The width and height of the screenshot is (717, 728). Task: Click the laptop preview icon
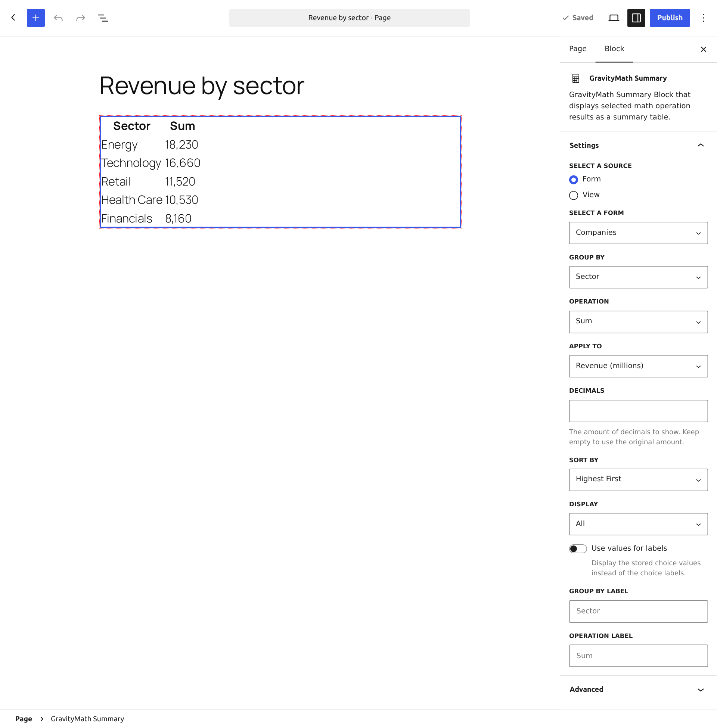(614, 18)
